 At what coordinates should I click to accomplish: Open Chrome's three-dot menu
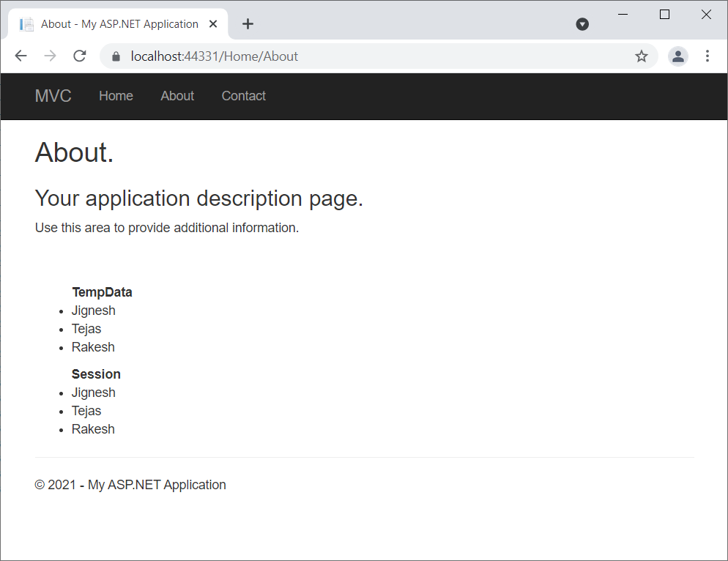pyautogui.click(x=707, y=56)
